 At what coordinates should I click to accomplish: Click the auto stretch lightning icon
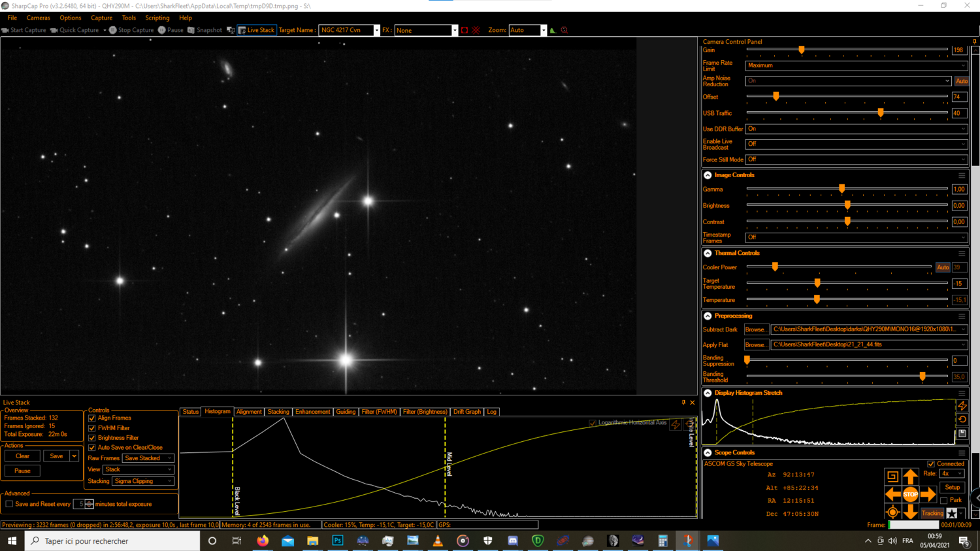click(963, 406)
